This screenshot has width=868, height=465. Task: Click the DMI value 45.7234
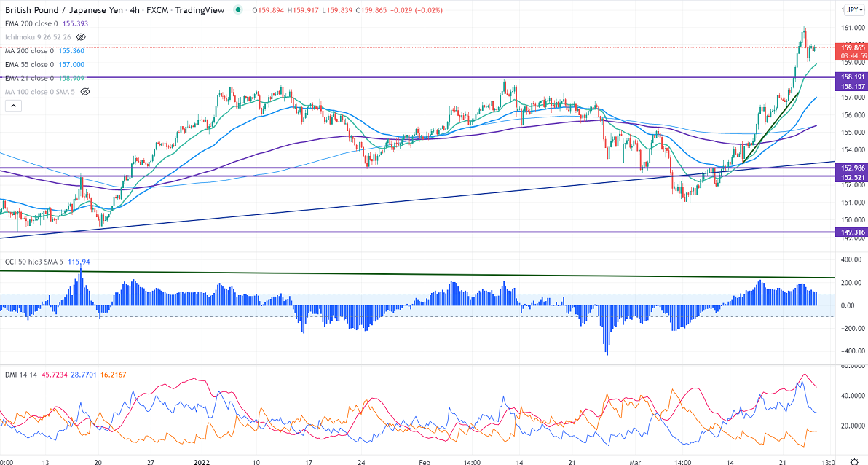(54, 375)
